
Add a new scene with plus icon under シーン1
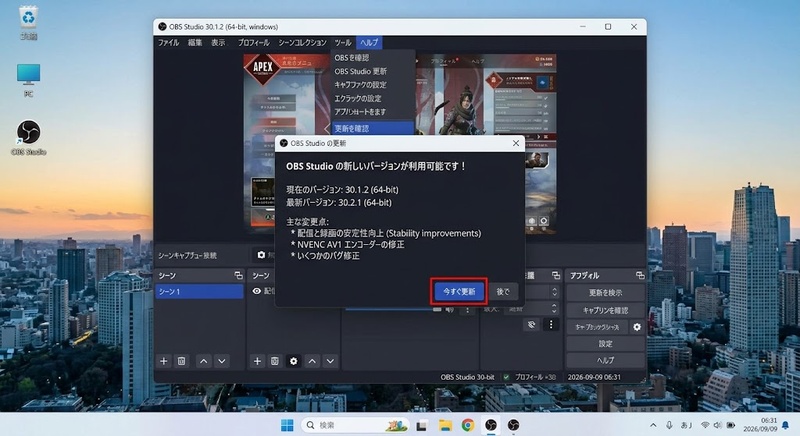click(x=163, y=361)
